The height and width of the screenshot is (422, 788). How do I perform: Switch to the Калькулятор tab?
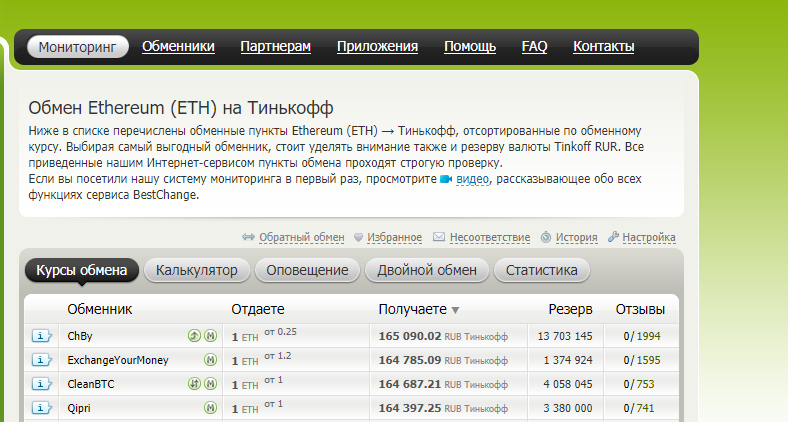coord(196,270)
